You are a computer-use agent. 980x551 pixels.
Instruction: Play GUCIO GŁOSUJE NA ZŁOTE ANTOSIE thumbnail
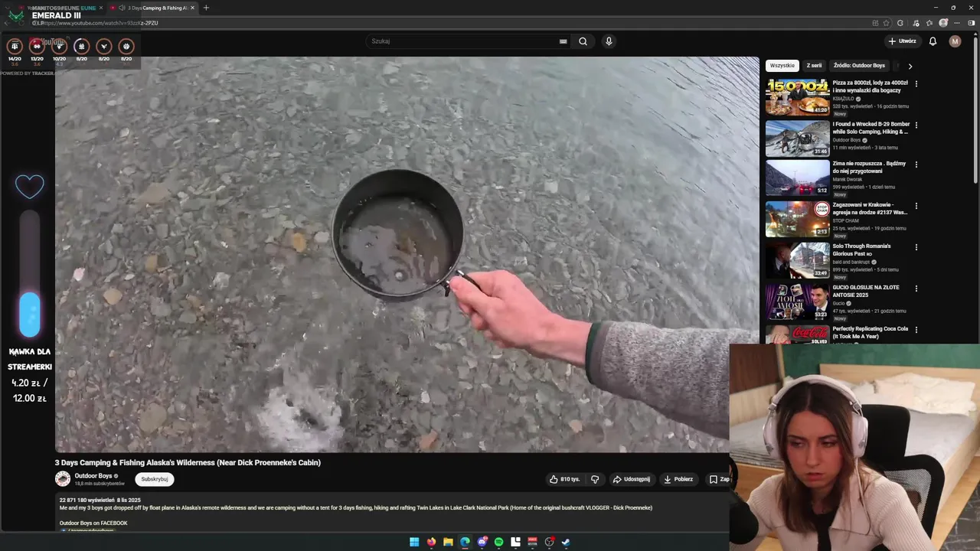pos(797,302)
